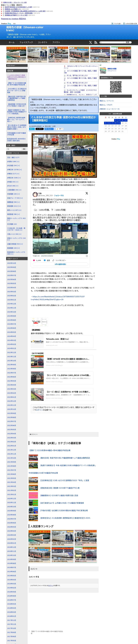Image resolution: width=138 pixels, height=644 pixels.
Task: Like the embedded tweet via the heart icon
Action: tap(34, 260)
